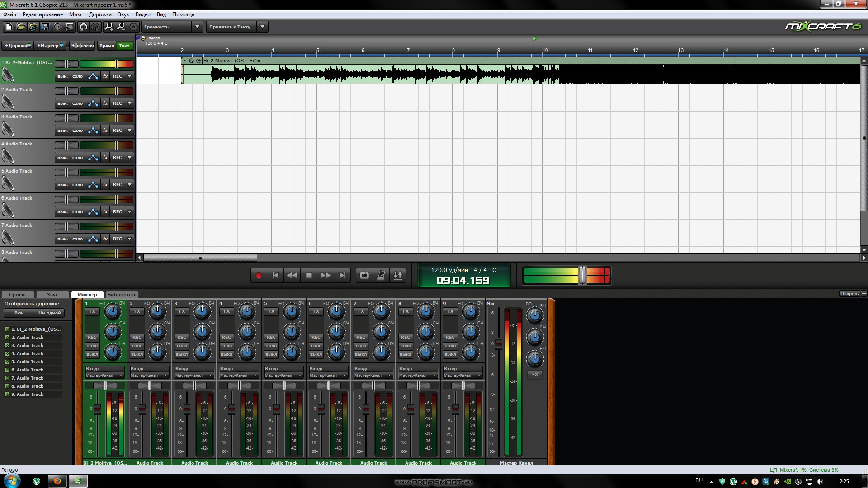868x488 pixels.
Task: Rewind to the start of the project
Action: (275, 275)
